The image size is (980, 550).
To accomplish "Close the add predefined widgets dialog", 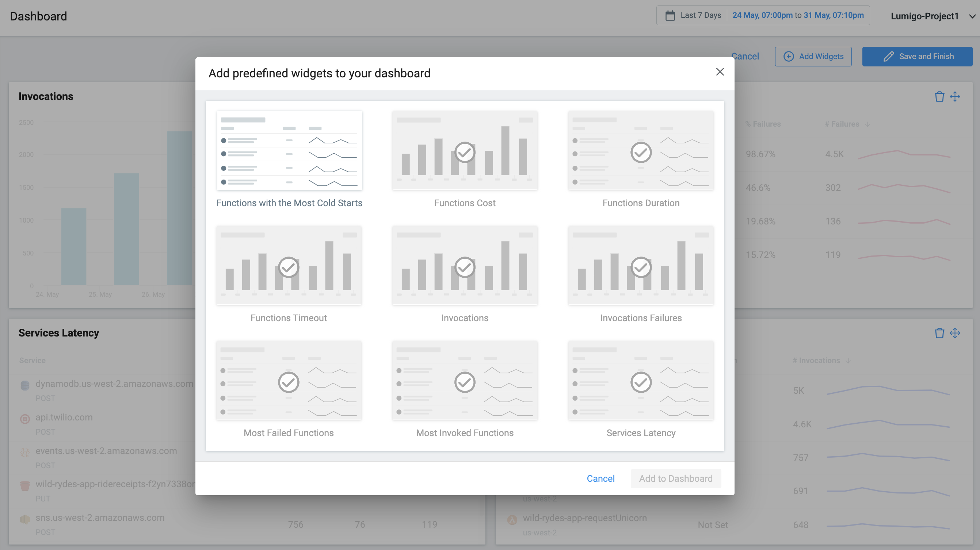I will click(x=720, y=72).
